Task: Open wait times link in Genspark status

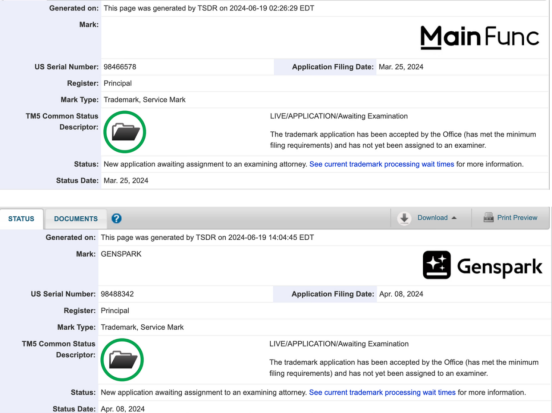Action: point(382,392)
